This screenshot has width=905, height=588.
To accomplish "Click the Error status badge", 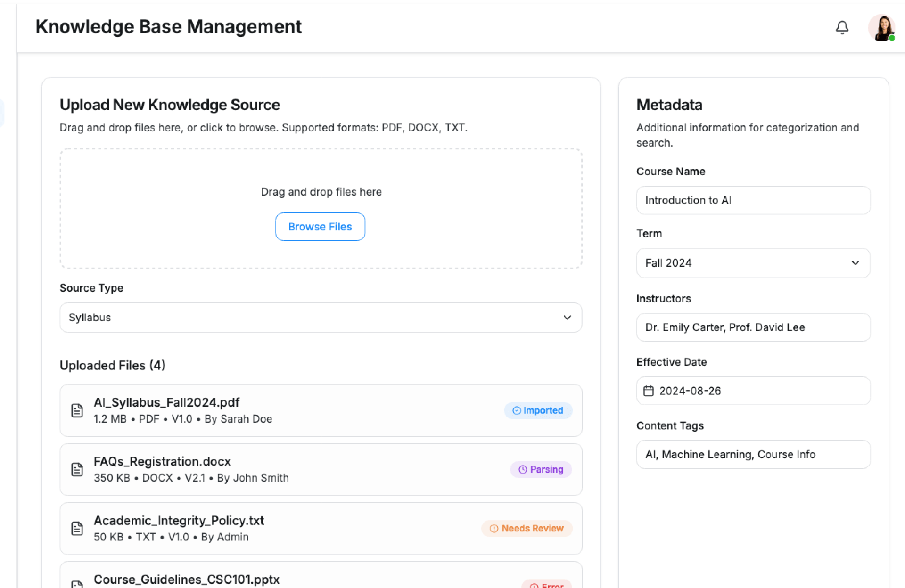I will pyautogui.click(x=547, y=584).
